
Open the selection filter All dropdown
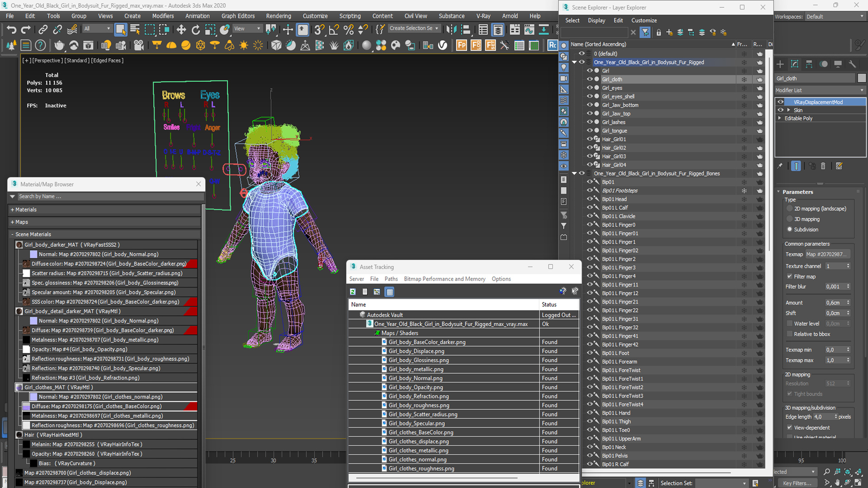97,28
